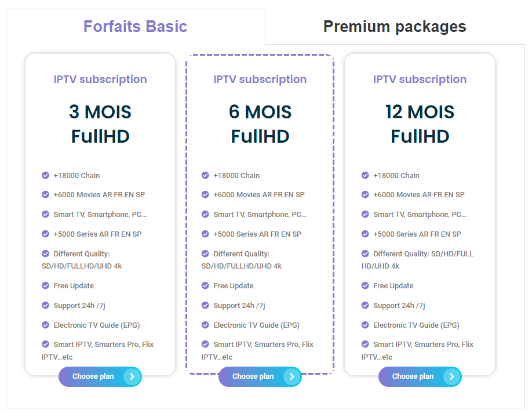Select the 3 MOIS FullHD heading
532x413 pixels.
click(x=100, y=124)
